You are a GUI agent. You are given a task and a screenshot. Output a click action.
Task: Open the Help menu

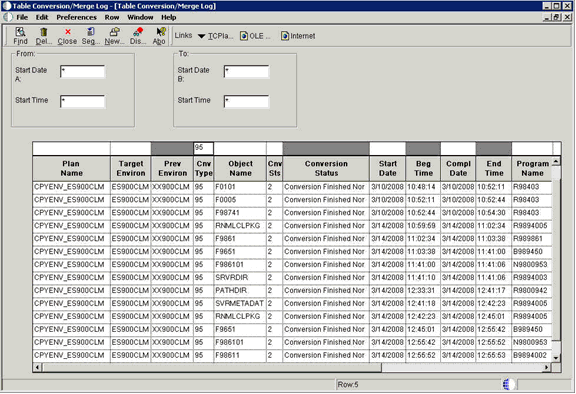point(169,17)
